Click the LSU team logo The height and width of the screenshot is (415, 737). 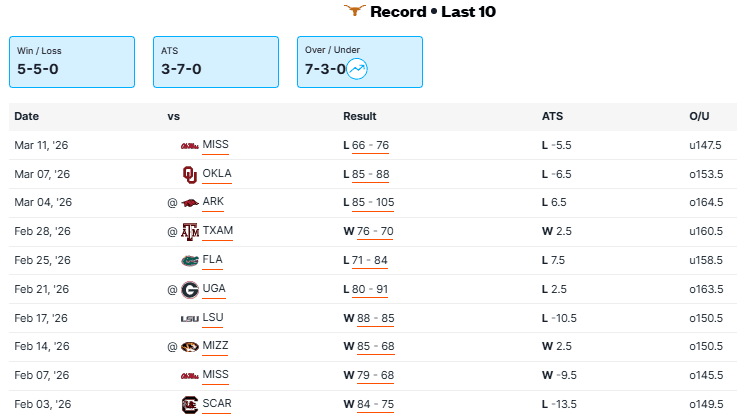pyautogui.click(x=189, y=319)
